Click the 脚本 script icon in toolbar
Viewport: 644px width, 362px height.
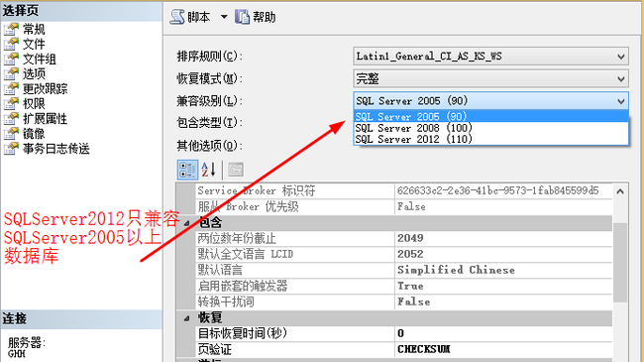(177, 17)
